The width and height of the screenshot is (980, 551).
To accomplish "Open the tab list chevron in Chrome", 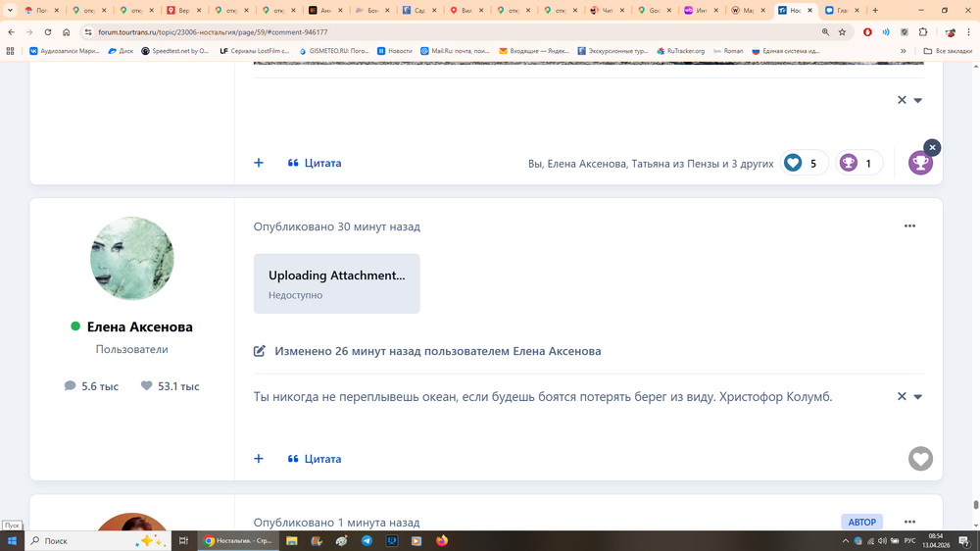I will [x=11, y=10].
